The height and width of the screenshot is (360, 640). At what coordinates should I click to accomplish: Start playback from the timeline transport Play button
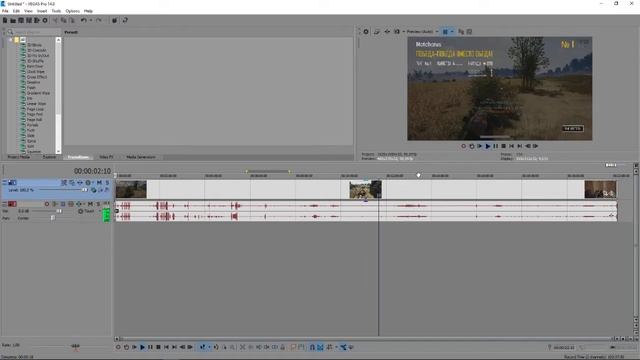pyautogui.click(x=142, y=347)
